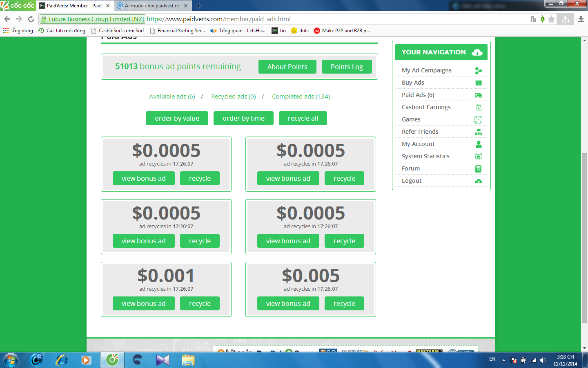Click the translate icon in address bar

point(533,19)
